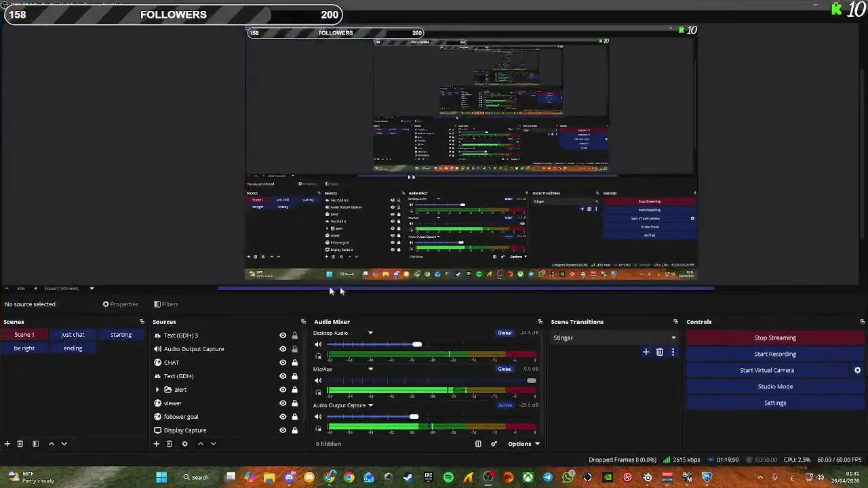Open the preview scaling dropdown arrow

92,289
